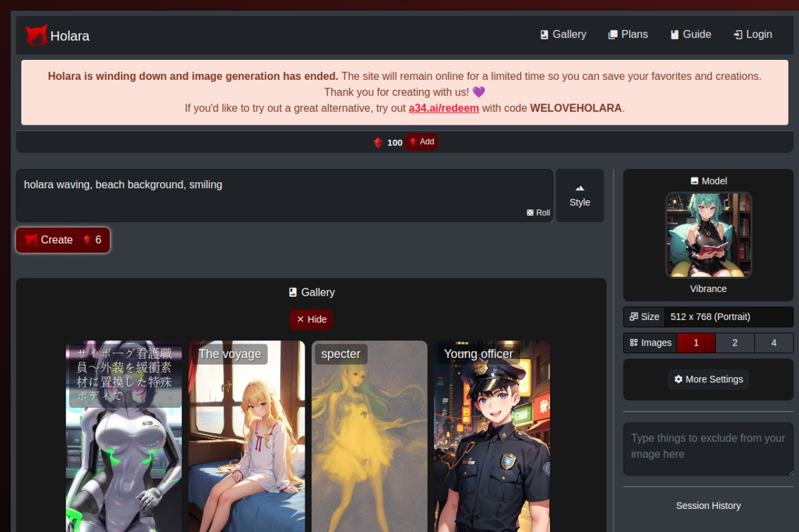Click the exclude things text area
This screenshot has height=532, width=799.
pos(708,449)
